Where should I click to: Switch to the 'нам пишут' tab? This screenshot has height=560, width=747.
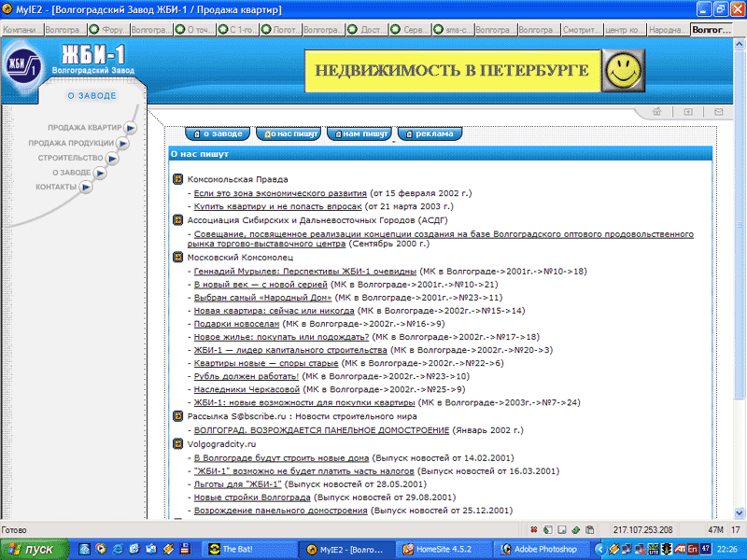(x=359, y=133)
